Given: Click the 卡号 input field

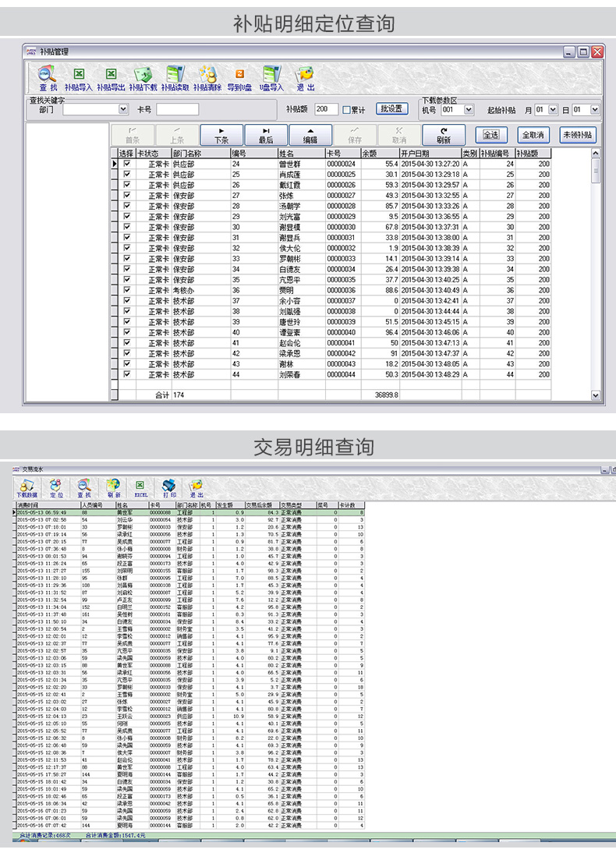Looking at the screenshot, I should 177,110.
